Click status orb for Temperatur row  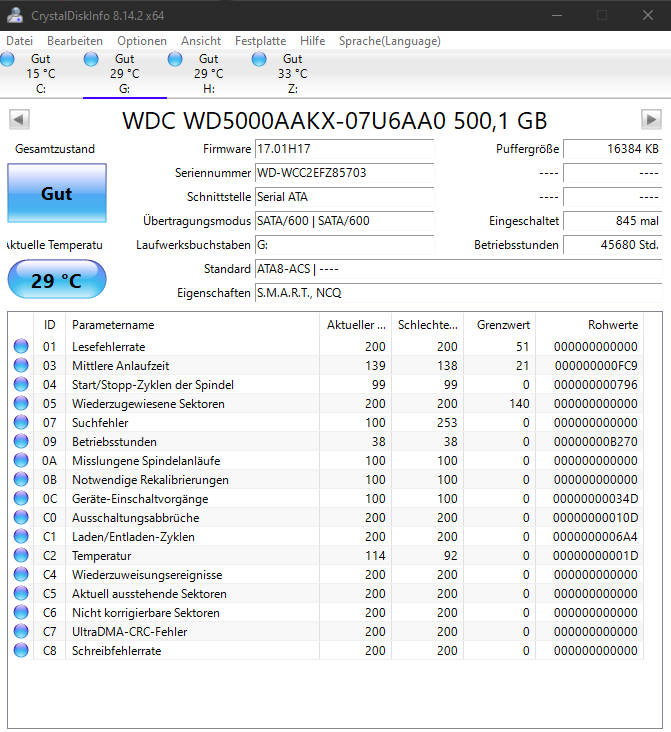pos(21,555)
